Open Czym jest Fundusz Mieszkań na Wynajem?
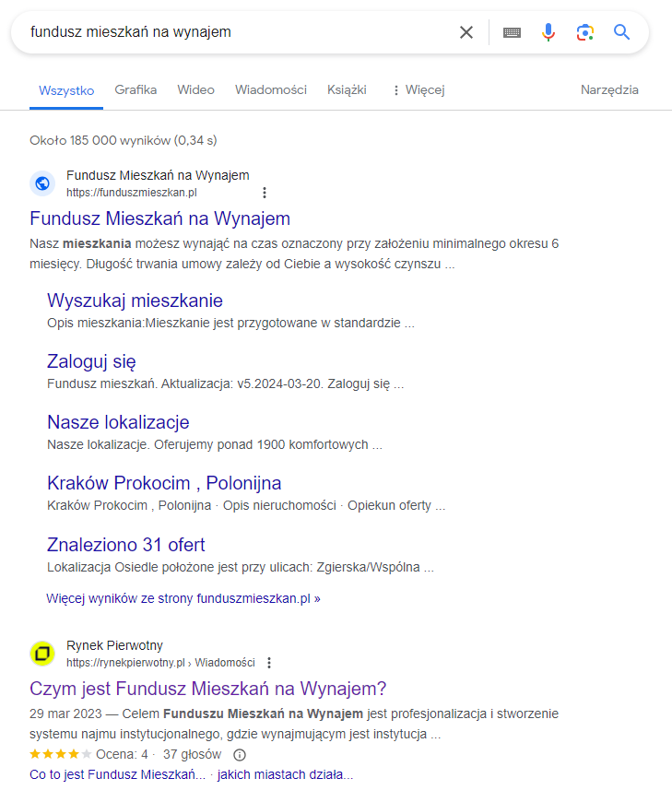Screen dimensions: 672x802 (x=207, y=689)
